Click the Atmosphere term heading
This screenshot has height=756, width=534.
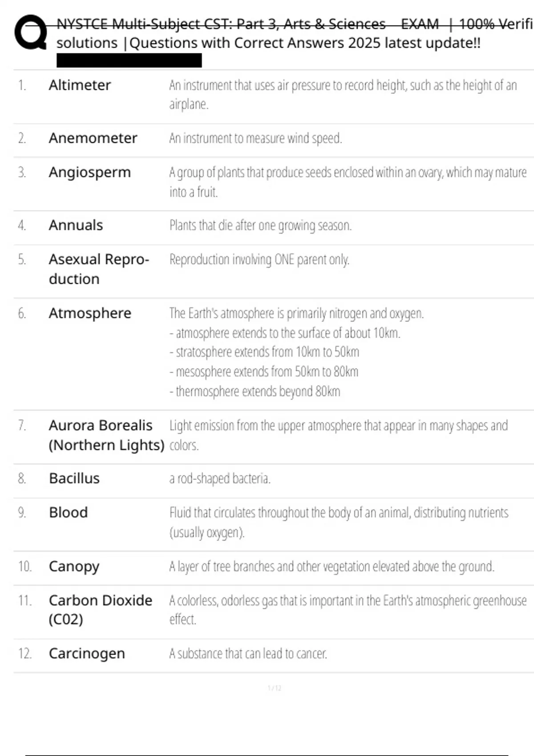(90, 313)
